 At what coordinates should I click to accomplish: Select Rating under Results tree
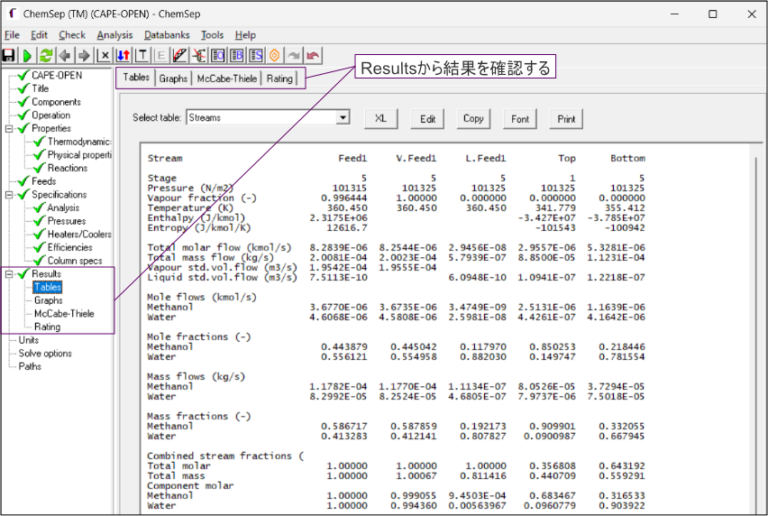(x=47, y=327)
